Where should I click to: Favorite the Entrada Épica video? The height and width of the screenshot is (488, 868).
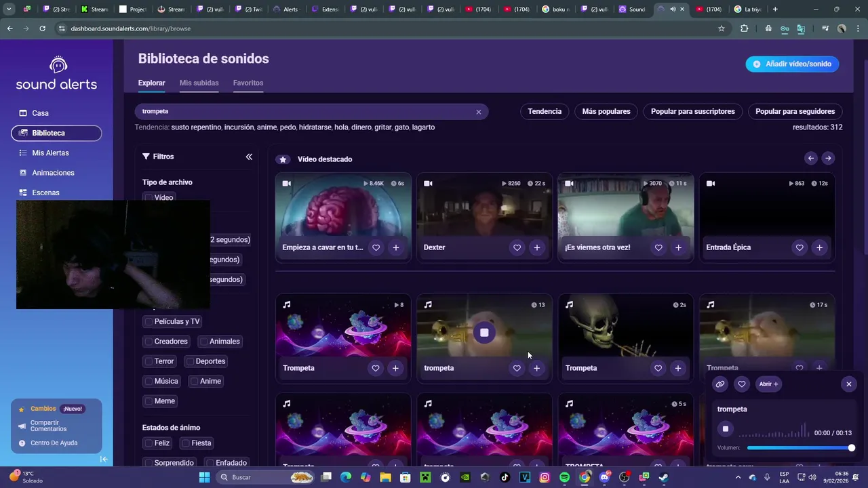click(800, 247)
